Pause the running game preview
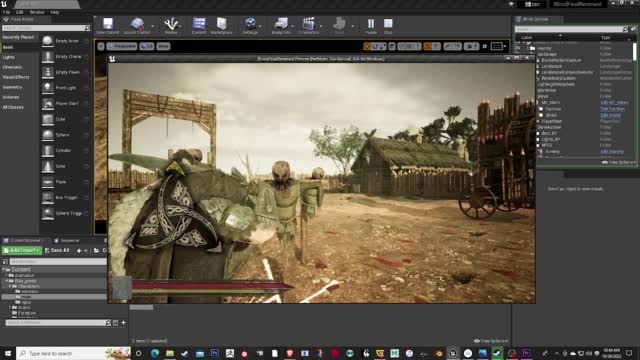The width and height of the screenshot is (640, 360). (371, 25)
